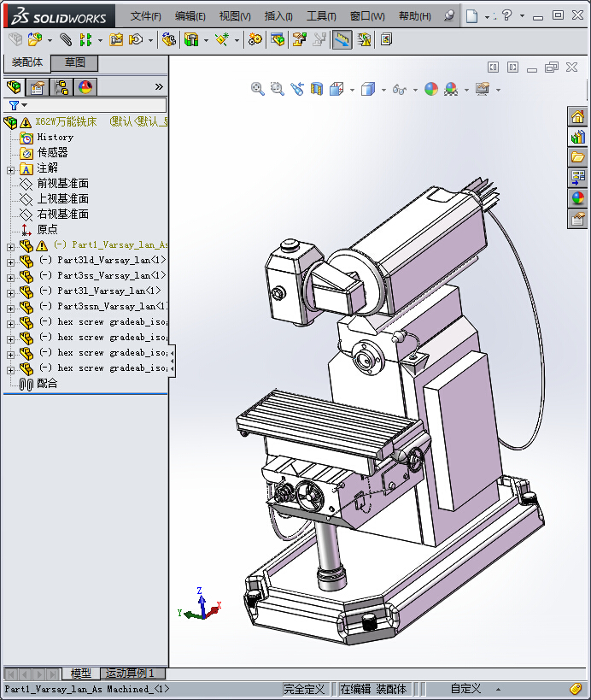Expand the Part3ld_Varsay_lan<1> tree node

(11, 262)
